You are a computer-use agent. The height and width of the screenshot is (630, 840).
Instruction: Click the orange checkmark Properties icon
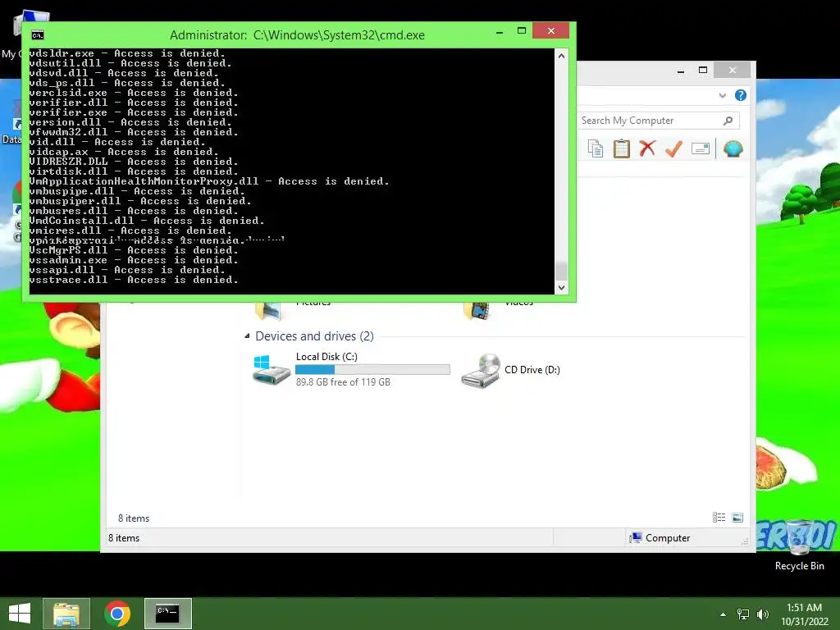673,148
